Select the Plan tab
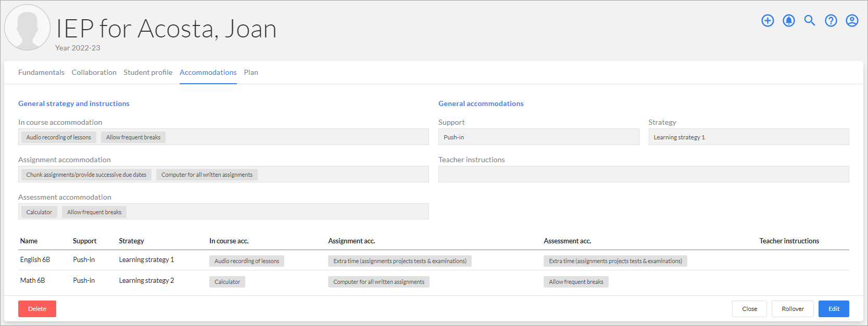The width and height of the screenshot is (868, 326). tap(251, 72)
